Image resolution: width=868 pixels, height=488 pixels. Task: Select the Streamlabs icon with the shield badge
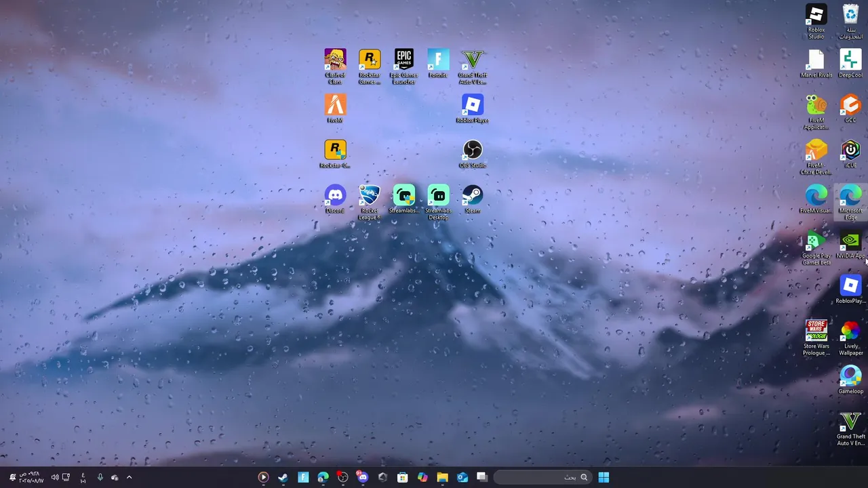coord(403,199)
